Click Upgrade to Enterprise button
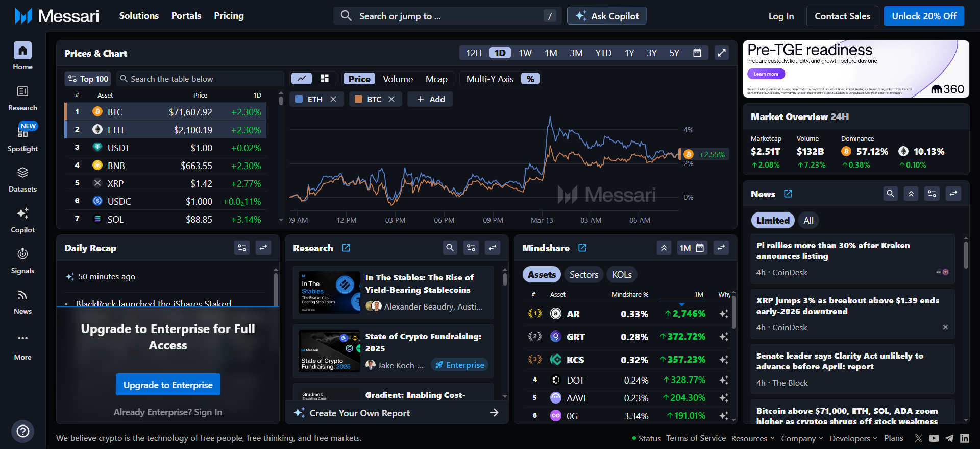Viewport: 980px width, 449px height. 168,385
